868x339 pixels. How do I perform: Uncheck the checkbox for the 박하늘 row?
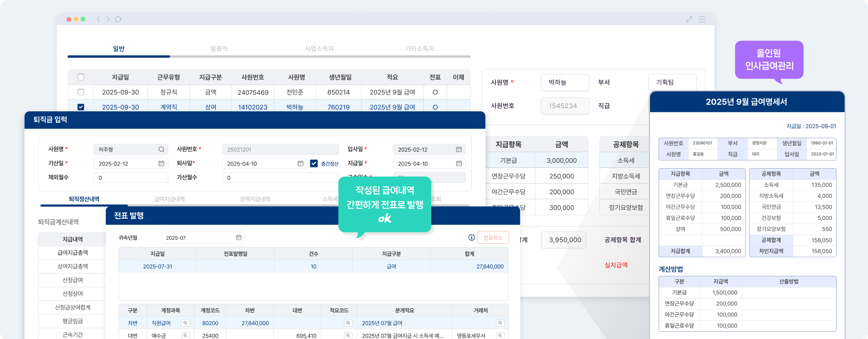tap(81, 107)
